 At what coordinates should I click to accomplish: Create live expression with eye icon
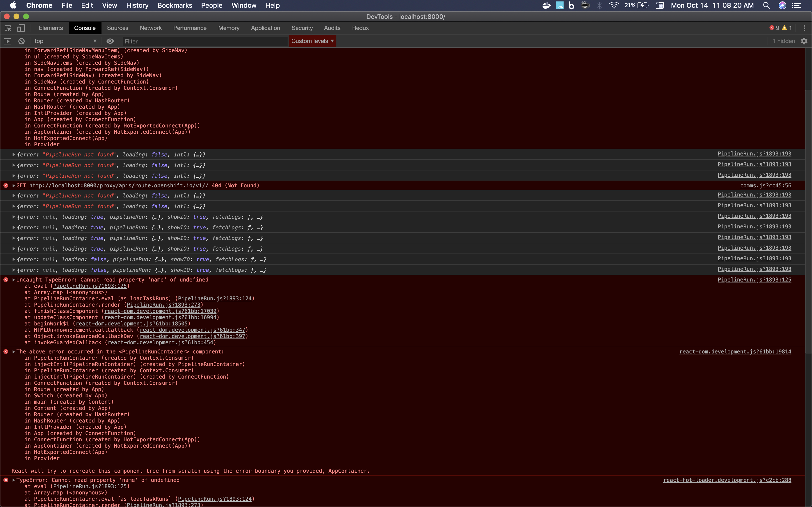110,41
